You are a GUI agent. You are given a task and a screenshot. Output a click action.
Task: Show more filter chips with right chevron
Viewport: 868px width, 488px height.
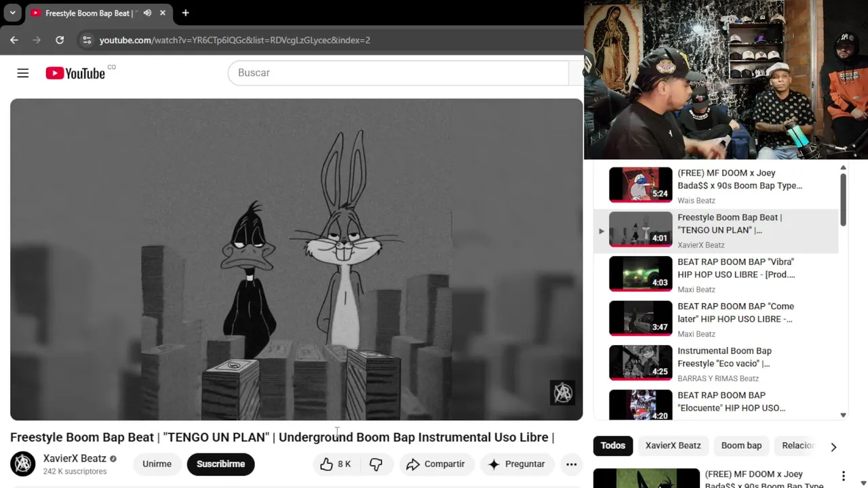[x=833, y=447]
